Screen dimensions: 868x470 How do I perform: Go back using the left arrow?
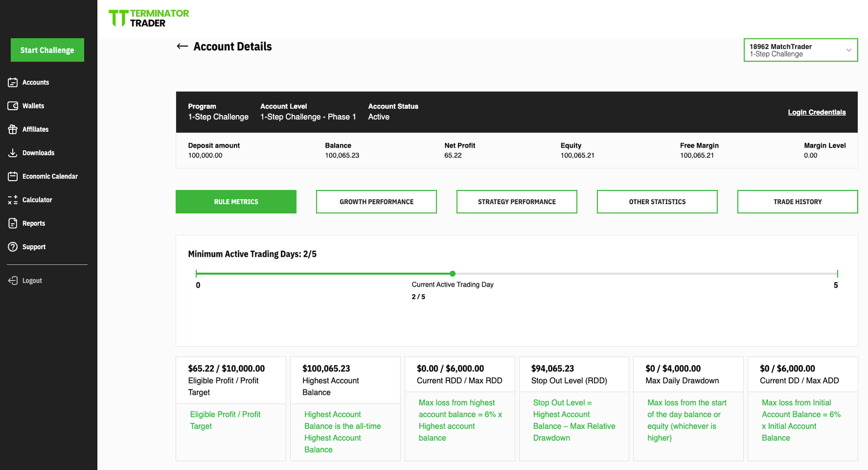(x=182, y=47)
